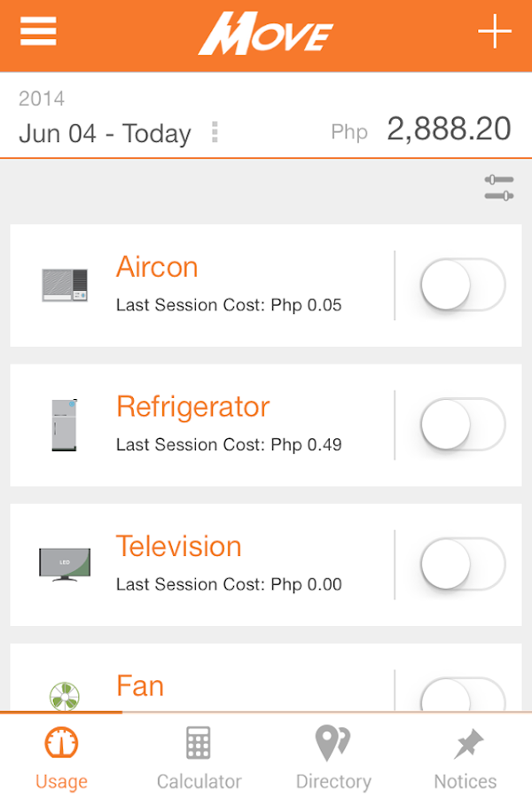
Task: Open the filter sliders settings icon
Action: pos(499,188)
